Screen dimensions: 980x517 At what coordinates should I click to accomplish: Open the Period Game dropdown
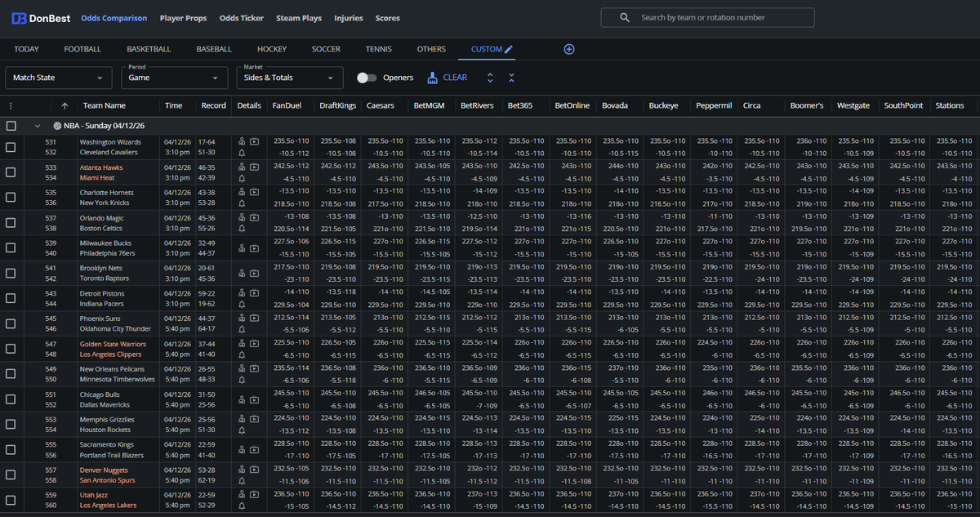174,78
